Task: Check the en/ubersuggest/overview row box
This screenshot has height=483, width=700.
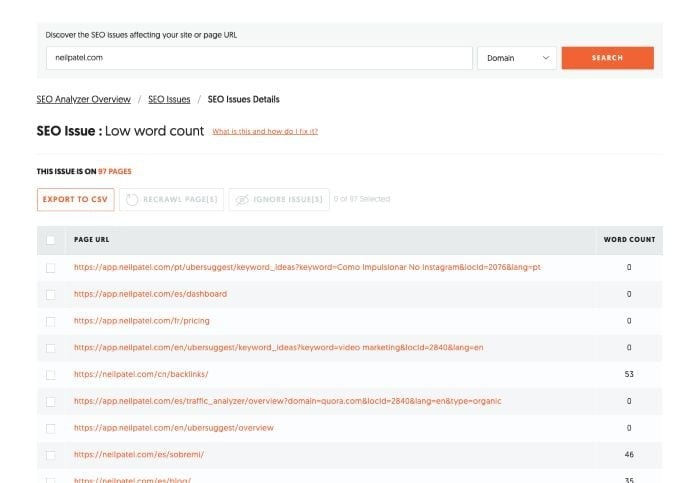Action: pyautogui.click(x=51, y=429)
